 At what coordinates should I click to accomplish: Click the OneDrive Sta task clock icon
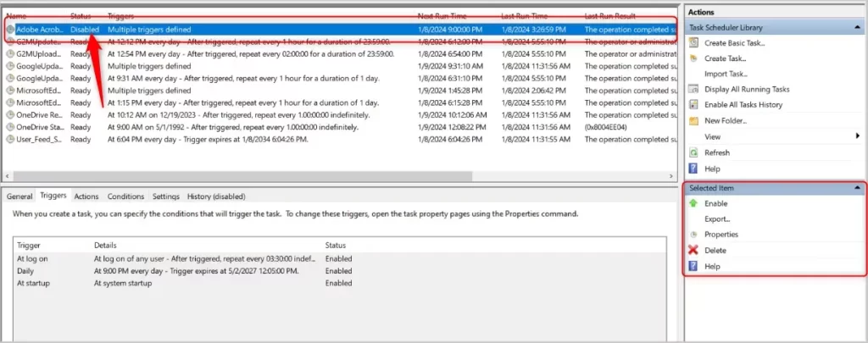coord(10,127)
